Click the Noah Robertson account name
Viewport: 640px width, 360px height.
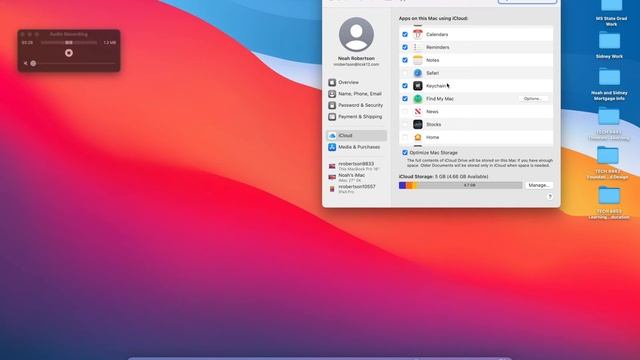(356, 58)
